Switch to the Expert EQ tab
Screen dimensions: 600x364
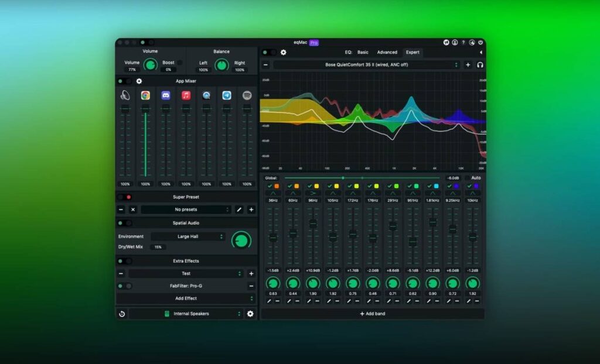(x=412, y=53)
